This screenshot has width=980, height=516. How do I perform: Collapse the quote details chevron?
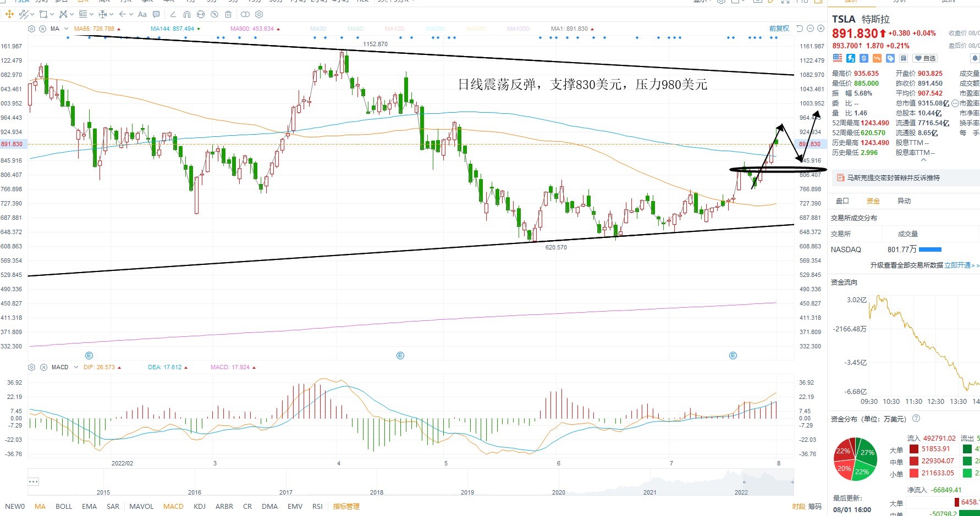click(x=923, y=160)
